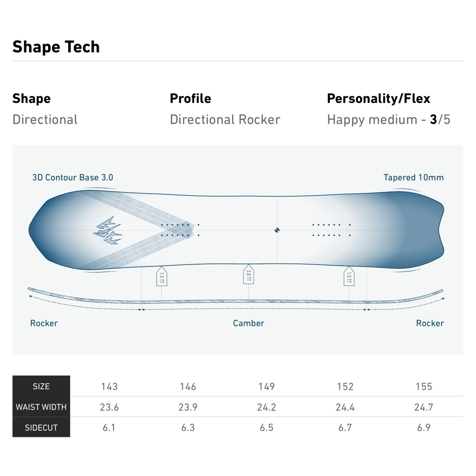This screenshot has height=476, width=476.
Task: Click the center reference point marker
Action: [277, 230]
